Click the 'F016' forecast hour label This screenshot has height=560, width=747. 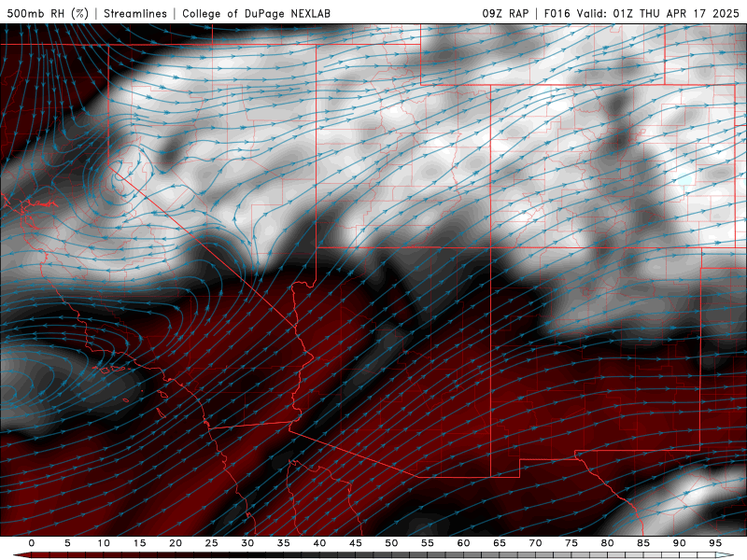[557, 13]
